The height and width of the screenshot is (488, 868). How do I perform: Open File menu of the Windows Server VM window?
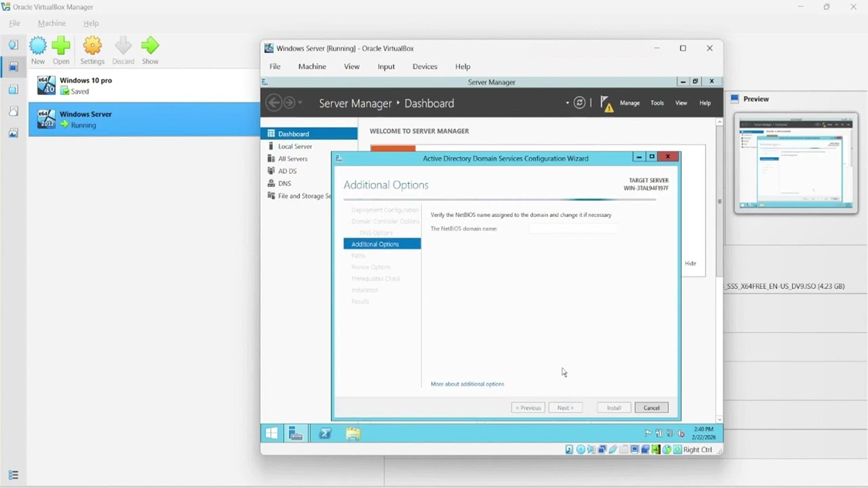click(275, 66)
